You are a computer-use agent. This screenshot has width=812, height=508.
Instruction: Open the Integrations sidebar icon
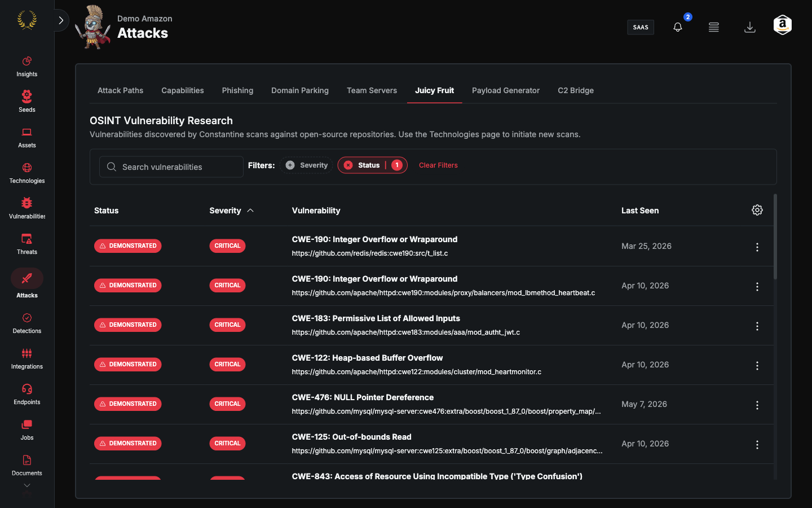[x=27, y=353]
